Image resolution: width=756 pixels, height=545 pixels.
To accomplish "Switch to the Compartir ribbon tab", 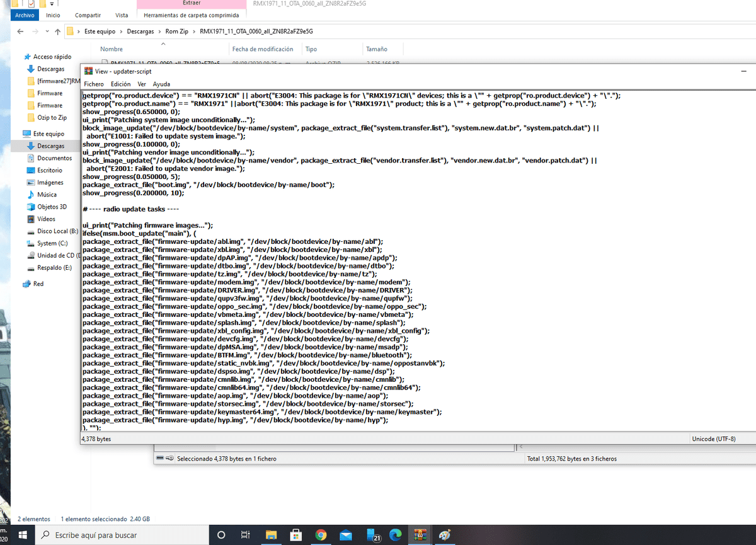I will pyautogui.click(x=88, y=15).
